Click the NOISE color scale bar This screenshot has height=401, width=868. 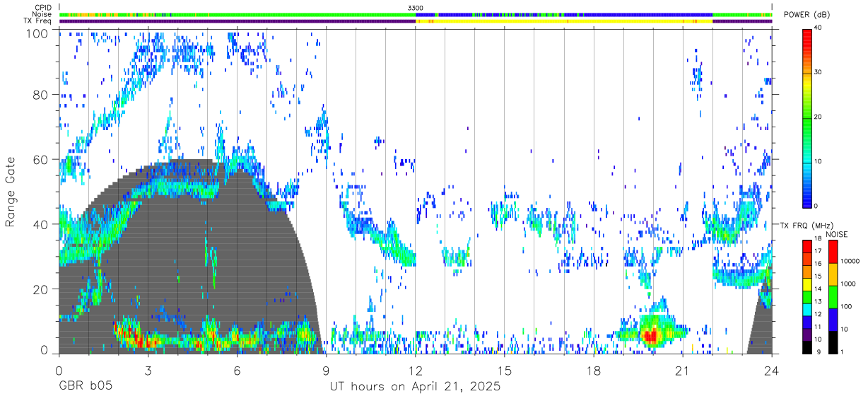coord(833,297)
